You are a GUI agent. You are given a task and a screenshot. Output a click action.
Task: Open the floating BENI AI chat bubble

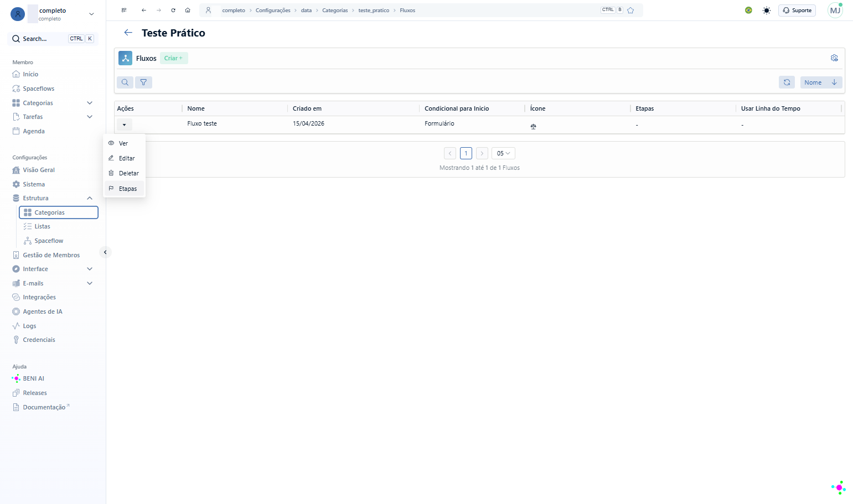pyautogui.click(x=839, y=487)
